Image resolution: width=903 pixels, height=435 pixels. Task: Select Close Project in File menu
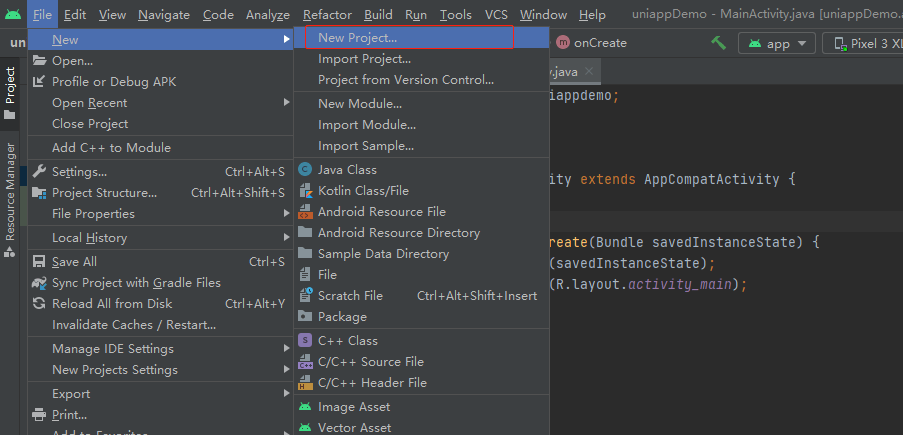click(x=160, y=124)
